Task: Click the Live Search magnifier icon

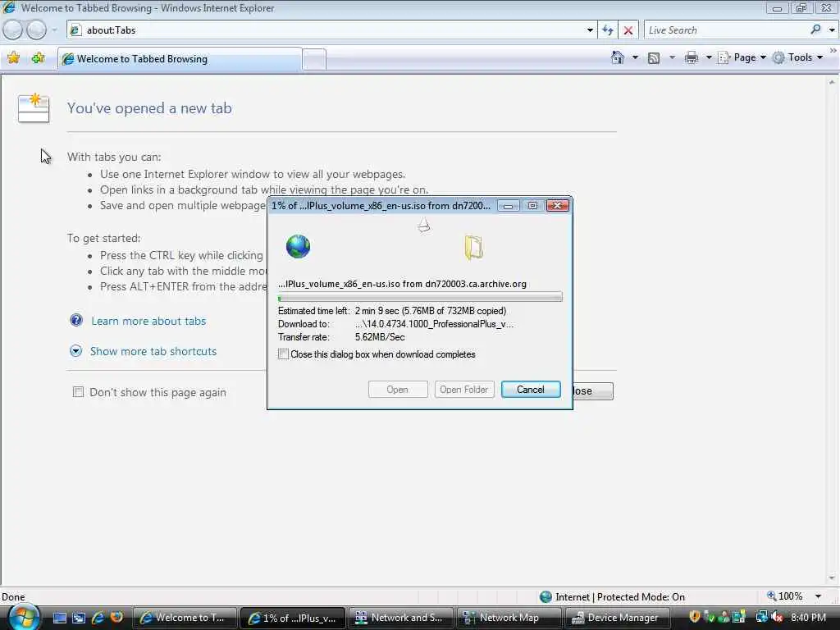Action: pos(815,30)
